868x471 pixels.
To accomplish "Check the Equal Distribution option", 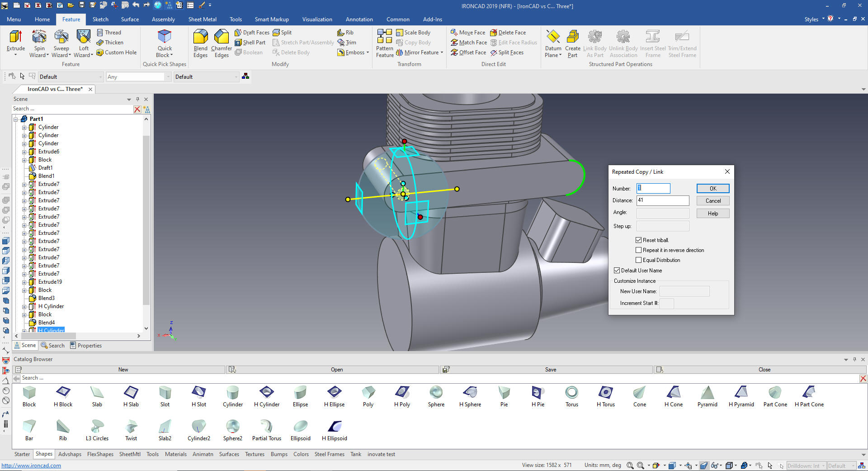I will point(639,260).
